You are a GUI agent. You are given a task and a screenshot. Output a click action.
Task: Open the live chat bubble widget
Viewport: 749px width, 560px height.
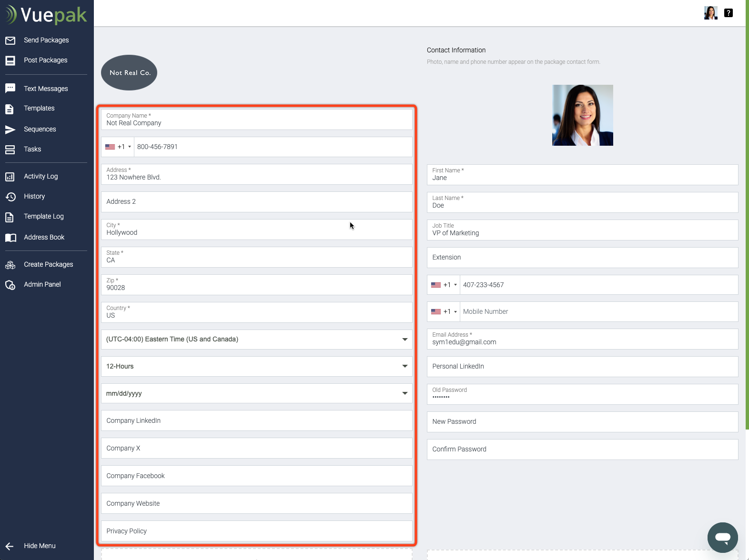[x=722, y=537]
